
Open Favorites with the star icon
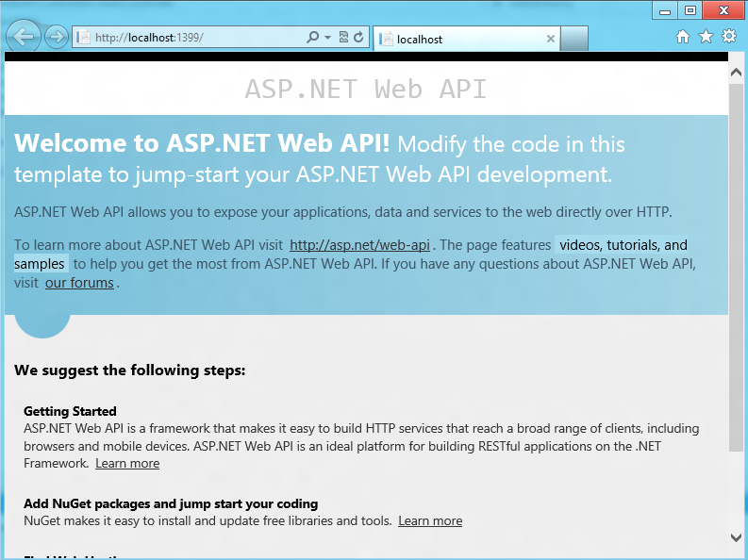706,37
